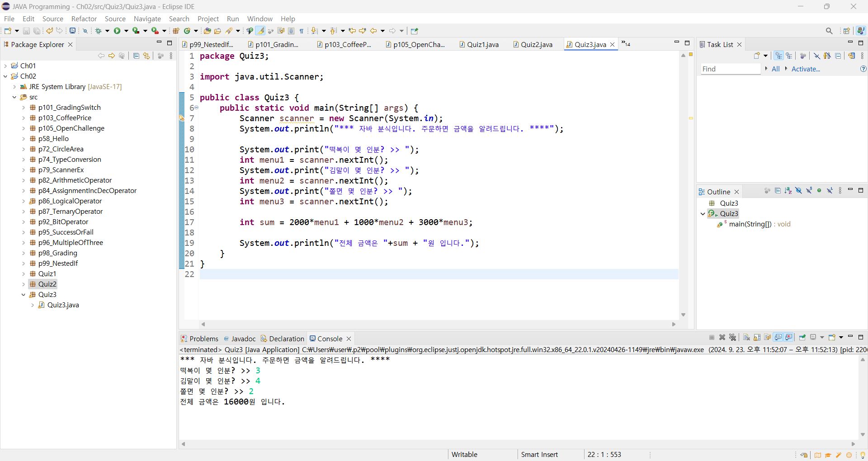Click Collapse All in Package Explorer toolbar
Viewport: 868px width, 461px height.
click(x=136, y=56)
